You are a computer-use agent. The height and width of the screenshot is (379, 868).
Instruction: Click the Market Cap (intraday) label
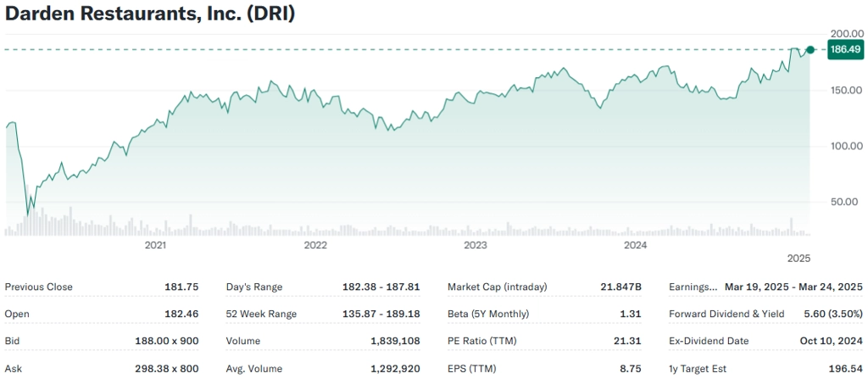497,287
